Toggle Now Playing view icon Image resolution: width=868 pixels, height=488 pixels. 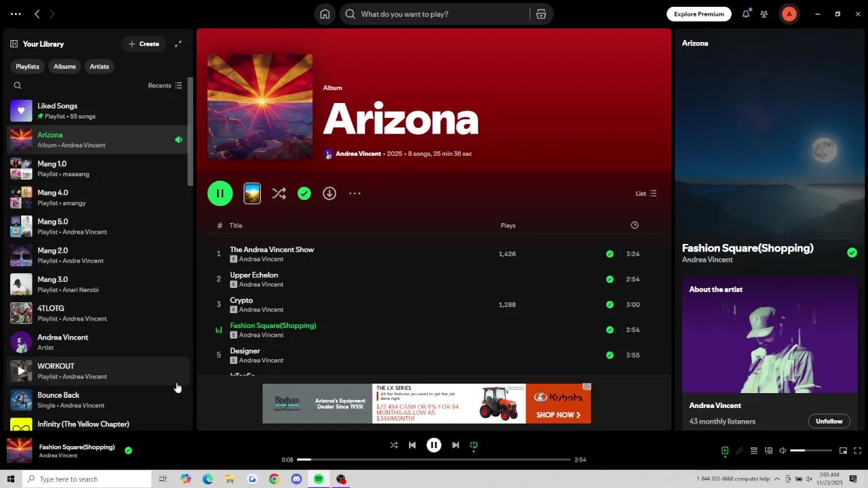pos(725,451)
